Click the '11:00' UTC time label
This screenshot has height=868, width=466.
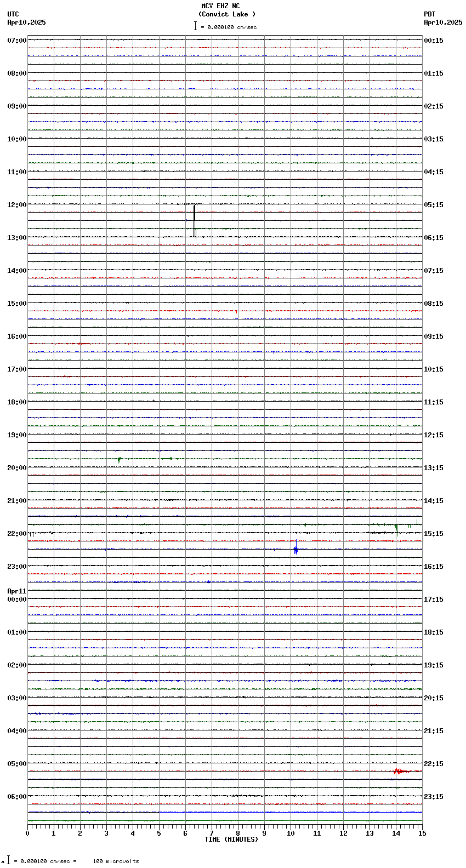click(17, 172)
